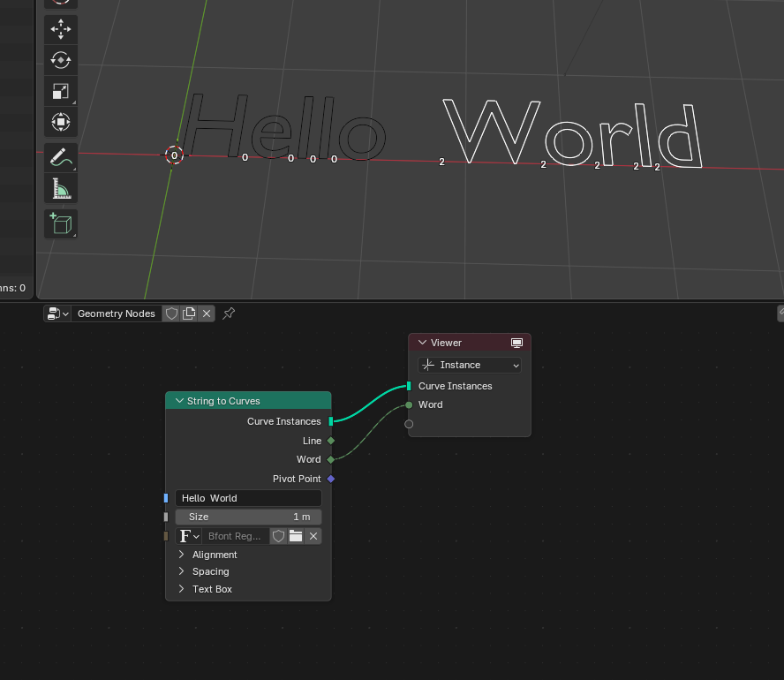The height and width of the screenshot is (680, 784).
Task: Click the Bfont Regular font name field
Action: [x=235, y=536]
